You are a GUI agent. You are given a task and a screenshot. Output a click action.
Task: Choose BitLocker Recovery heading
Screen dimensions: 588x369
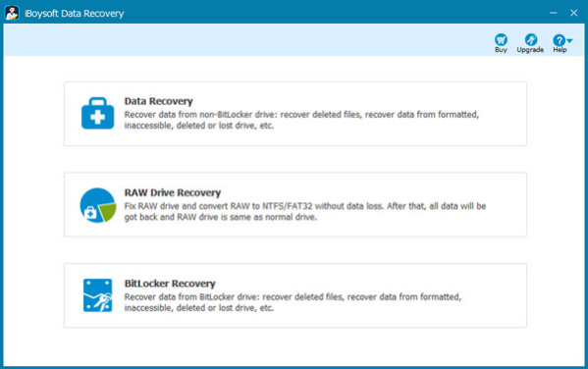pos(170,284)
